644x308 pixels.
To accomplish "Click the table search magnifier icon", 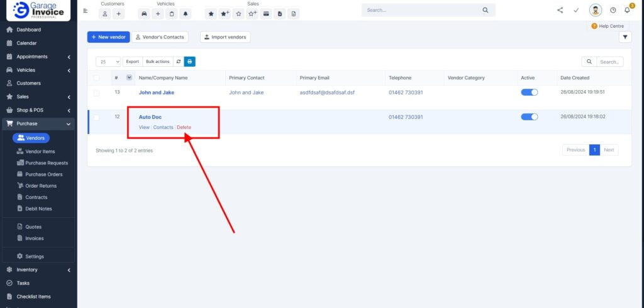I will (x=589, y=62).
